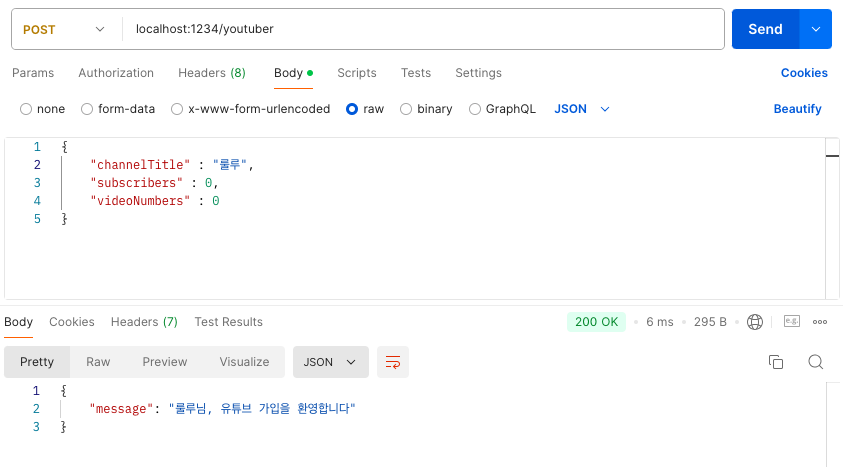This screenshot has width=843, height=467.
Task: Choose form-data body type radio
Action: point(87,109)
